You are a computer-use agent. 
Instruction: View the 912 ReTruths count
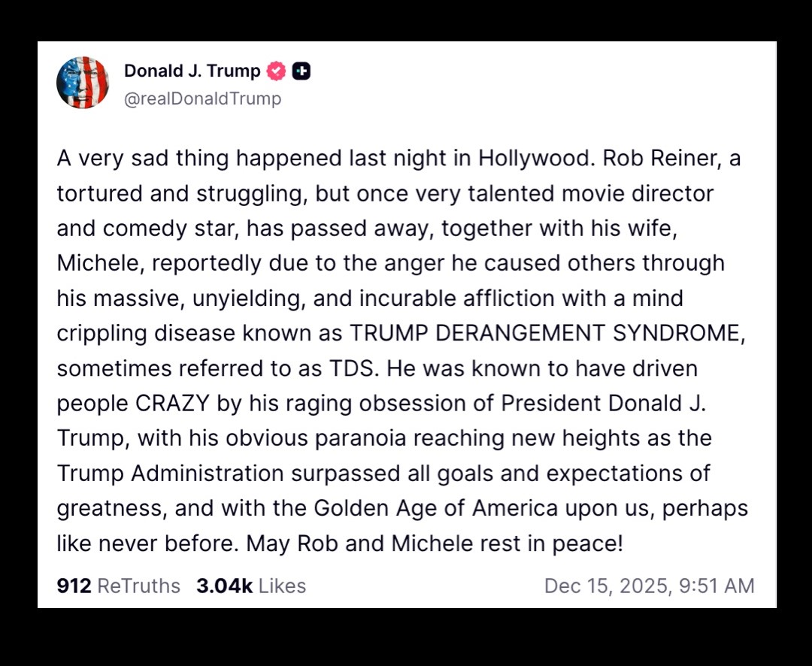click(x=74, y=586)
